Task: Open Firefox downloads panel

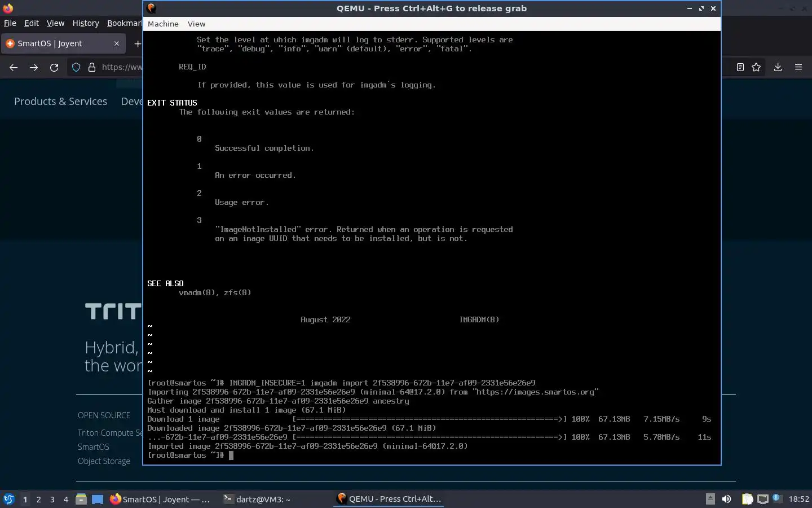Action: [778, 67]
